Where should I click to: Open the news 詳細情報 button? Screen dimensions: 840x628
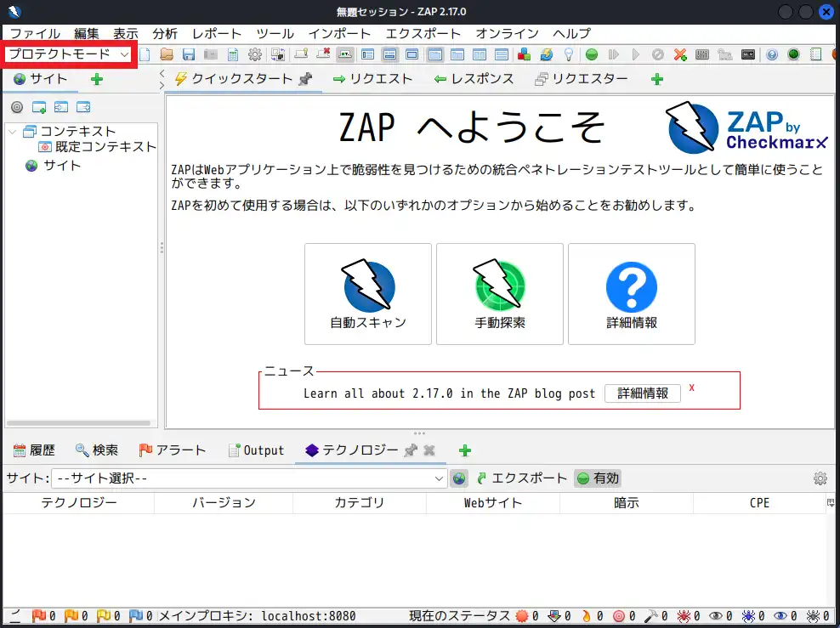pos(642,393)
